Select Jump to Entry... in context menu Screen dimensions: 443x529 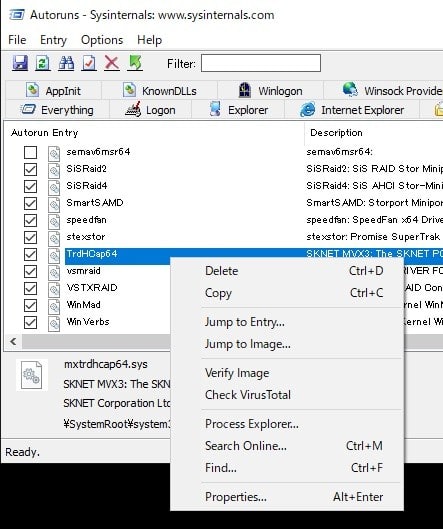pyautogui.click(x=287, y=322)
